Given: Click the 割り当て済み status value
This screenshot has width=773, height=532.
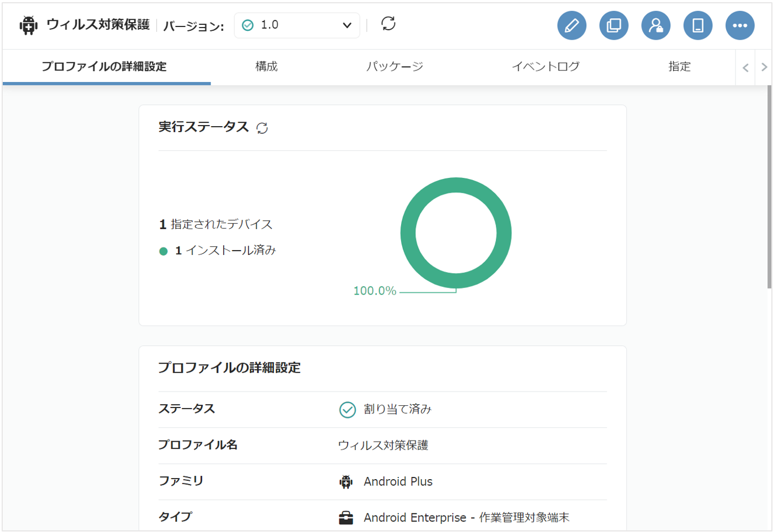Looking at the screenshot, I should click(398, 409).
